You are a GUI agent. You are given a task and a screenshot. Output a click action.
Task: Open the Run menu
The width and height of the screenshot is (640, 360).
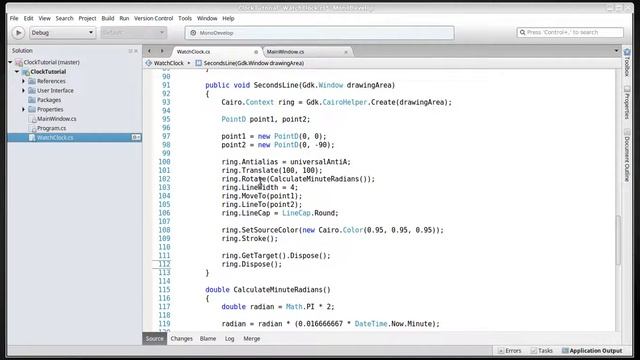(124, 18)
